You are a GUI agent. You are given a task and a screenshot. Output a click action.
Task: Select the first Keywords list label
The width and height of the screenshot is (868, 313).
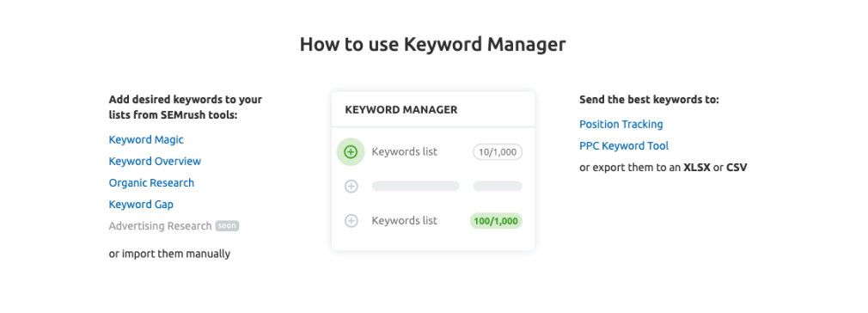pyautogui.click(x=405, y=151)
